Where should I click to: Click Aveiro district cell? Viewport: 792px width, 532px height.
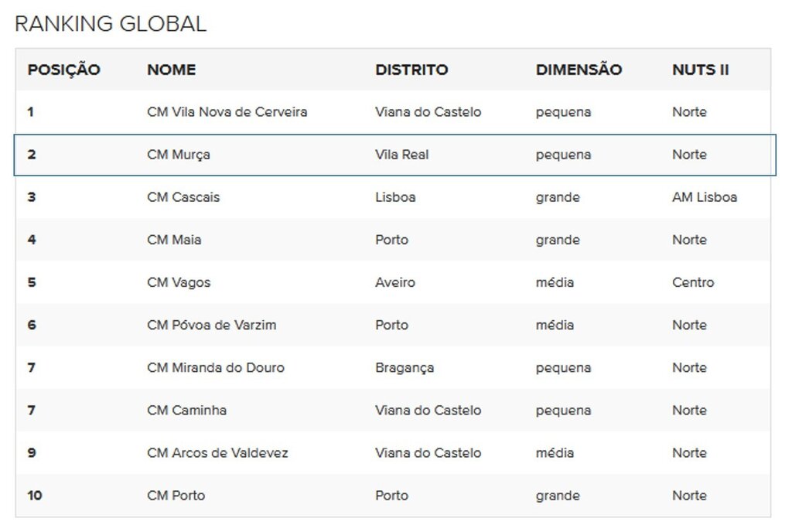[x=395, y=282]
